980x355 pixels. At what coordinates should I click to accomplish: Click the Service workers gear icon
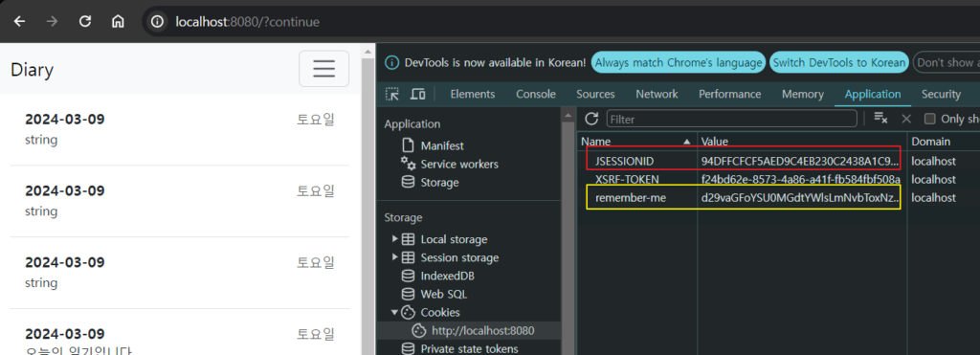coord(408,164)
